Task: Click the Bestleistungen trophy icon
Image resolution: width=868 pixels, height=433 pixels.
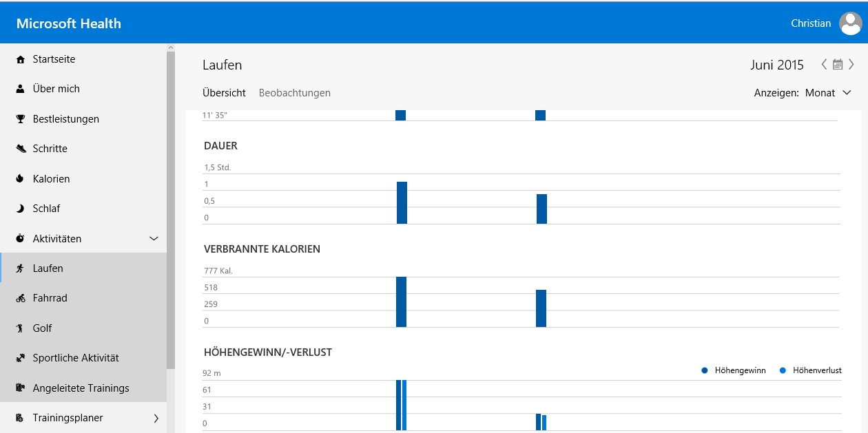Action: [20, 119]
